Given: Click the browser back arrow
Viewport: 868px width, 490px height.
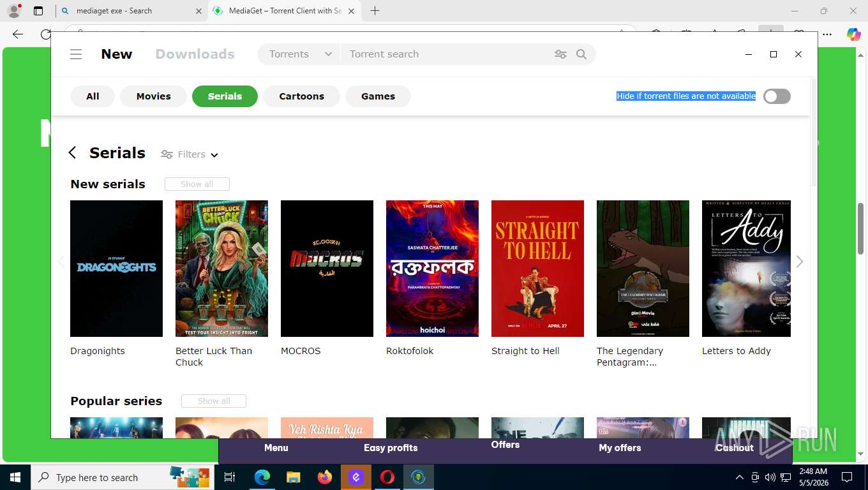Looking at the screenshot, I should [18, 34].
